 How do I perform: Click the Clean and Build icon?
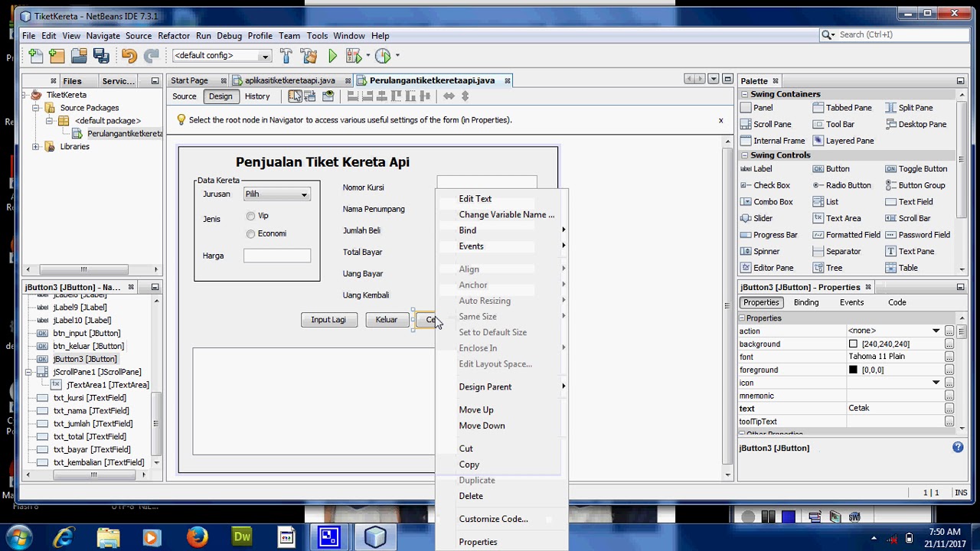click(309, 55)
